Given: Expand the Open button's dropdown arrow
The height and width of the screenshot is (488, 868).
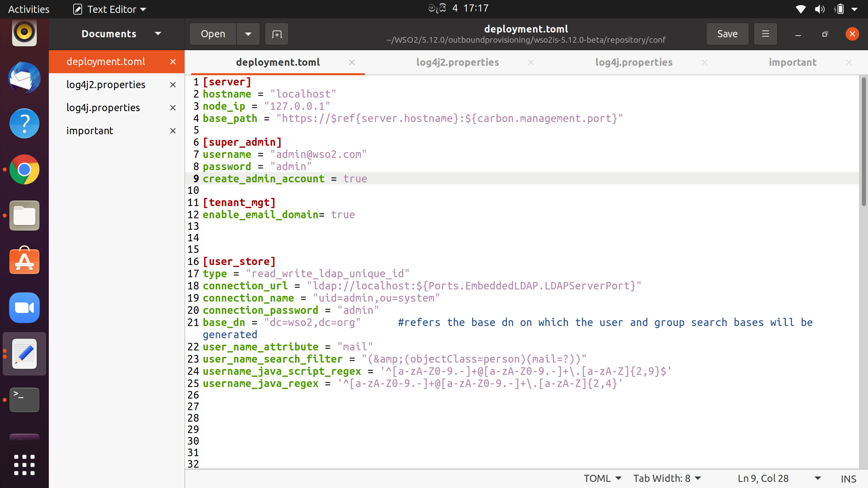Looking at the screenshot, I should point(248,34).
